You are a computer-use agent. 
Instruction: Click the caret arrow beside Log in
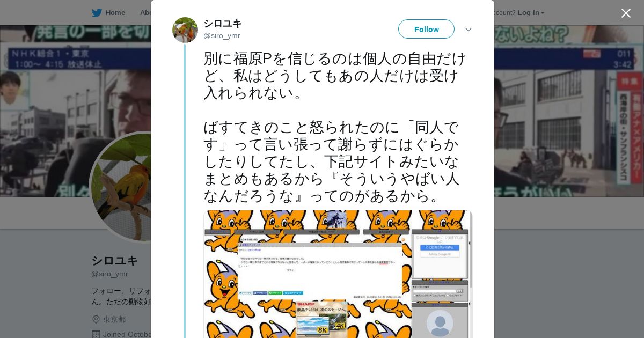pos(543,13)
